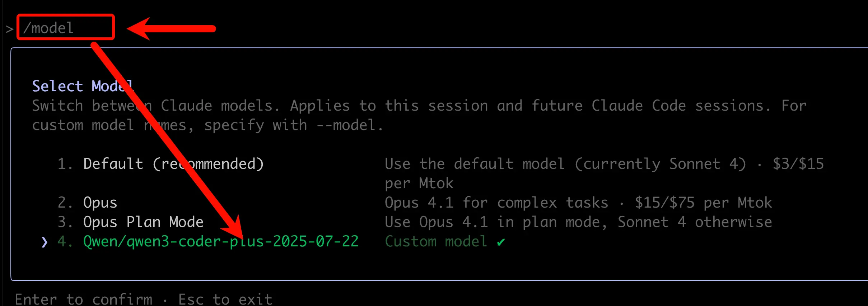Choose the Opus Plan Mode option
Screen dimensions: 868x306
click(x=143, y=222)
